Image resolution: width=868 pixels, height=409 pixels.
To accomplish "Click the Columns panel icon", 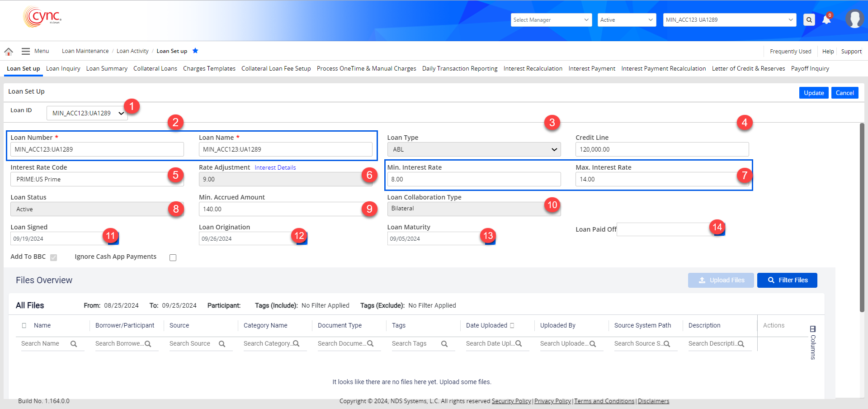I will 812,329.
